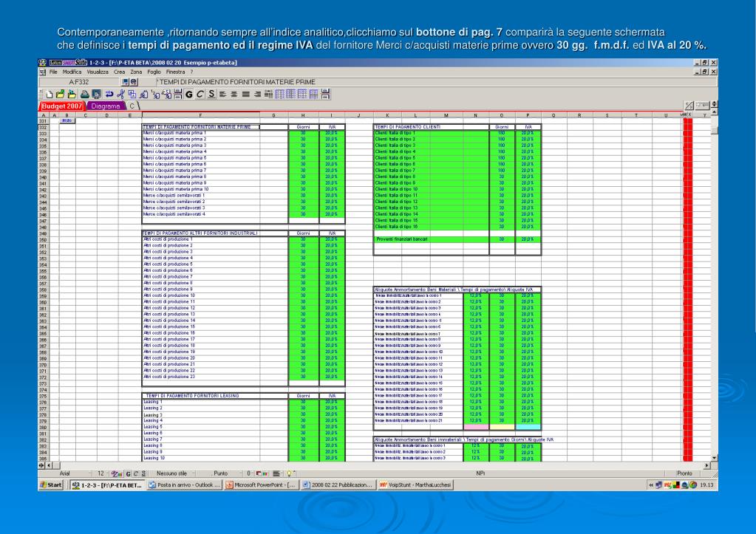Click the document control icon beside File

42,72
